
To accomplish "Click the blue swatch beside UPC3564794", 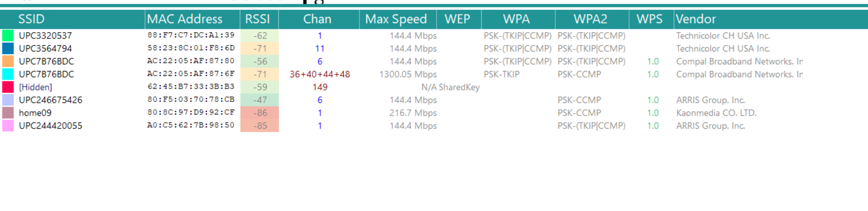I will click(8, 48).
